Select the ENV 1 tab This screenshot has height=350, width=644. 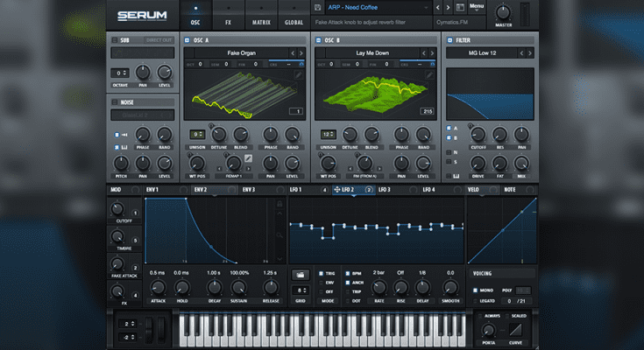pyautogui.click(x=166, y=190)
